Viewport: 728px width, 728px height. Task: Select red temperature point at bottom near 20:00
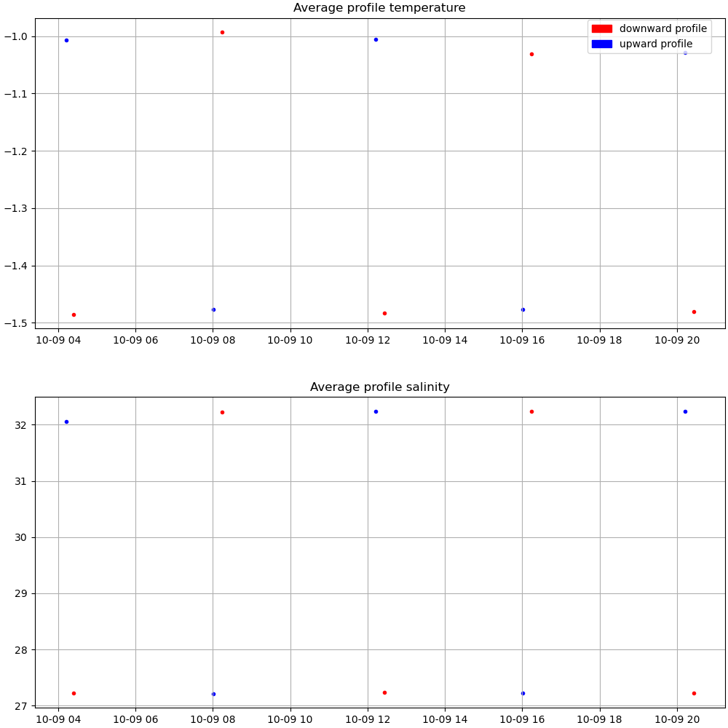tap(694, 312)
